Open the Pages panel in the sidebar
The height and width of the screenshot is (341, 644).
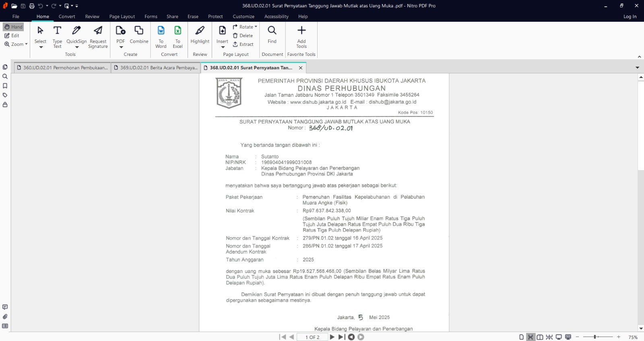point(5,67)
